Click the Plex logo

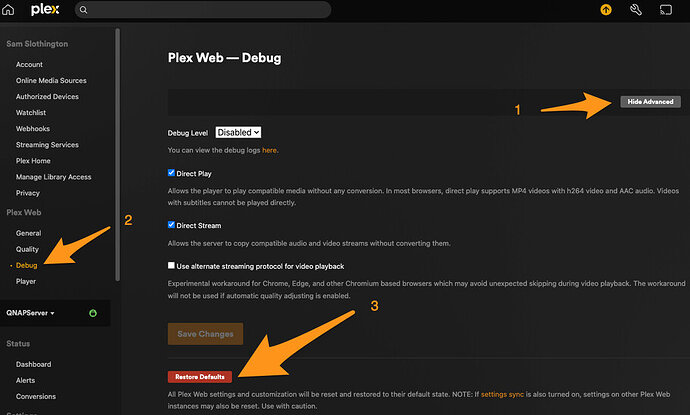tap(45, 10)
